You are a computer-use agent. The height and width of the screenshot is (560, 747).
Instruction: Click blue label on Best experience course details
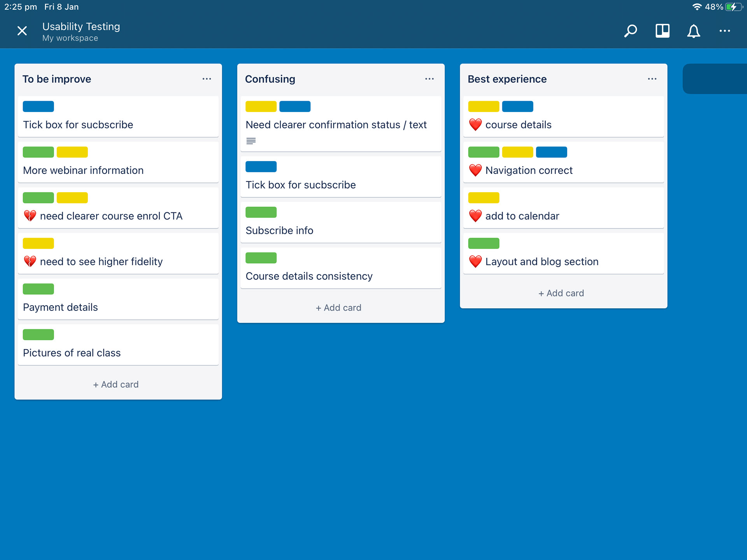coord(517,106)
